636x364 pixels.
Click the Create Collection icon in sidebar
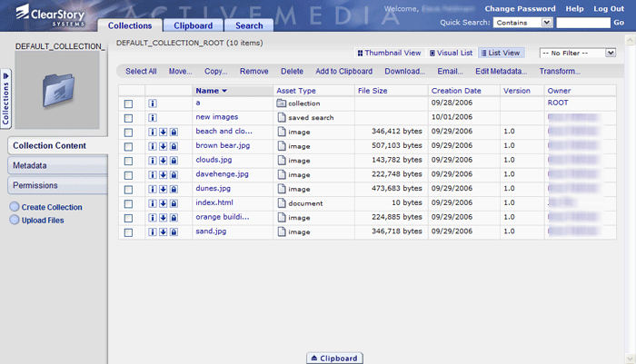[x=15, y=208]
